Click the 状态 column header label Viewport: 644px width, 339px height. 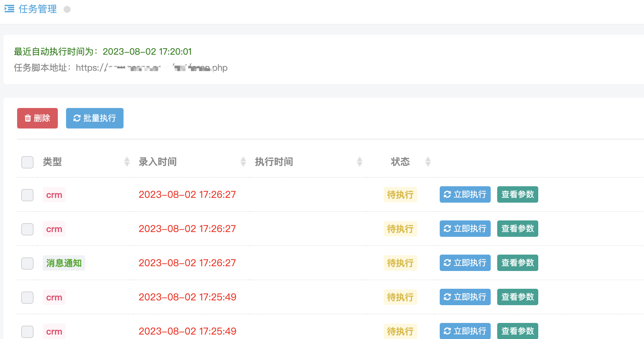tap(400, 162)
